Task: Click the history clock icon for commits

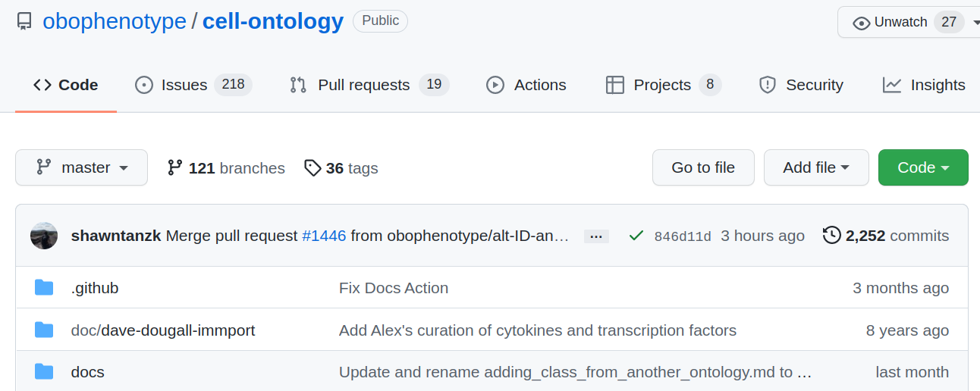Action: tap(831, 236)
